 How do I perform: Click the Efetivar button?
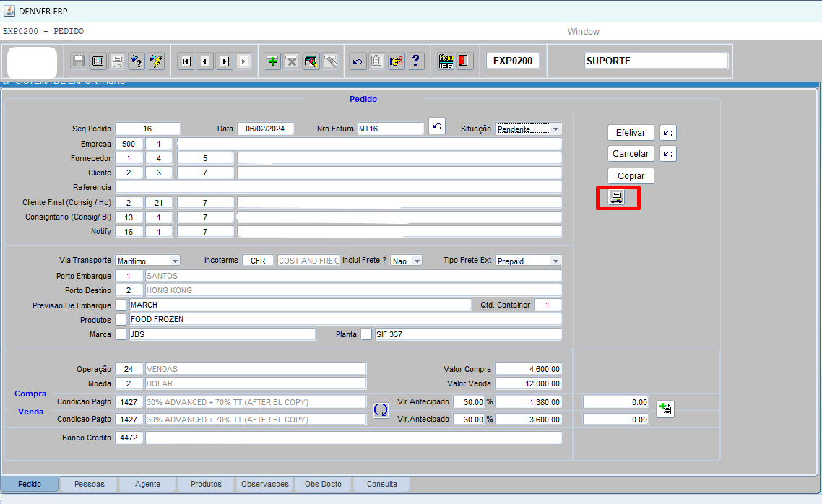click(631, 133)
